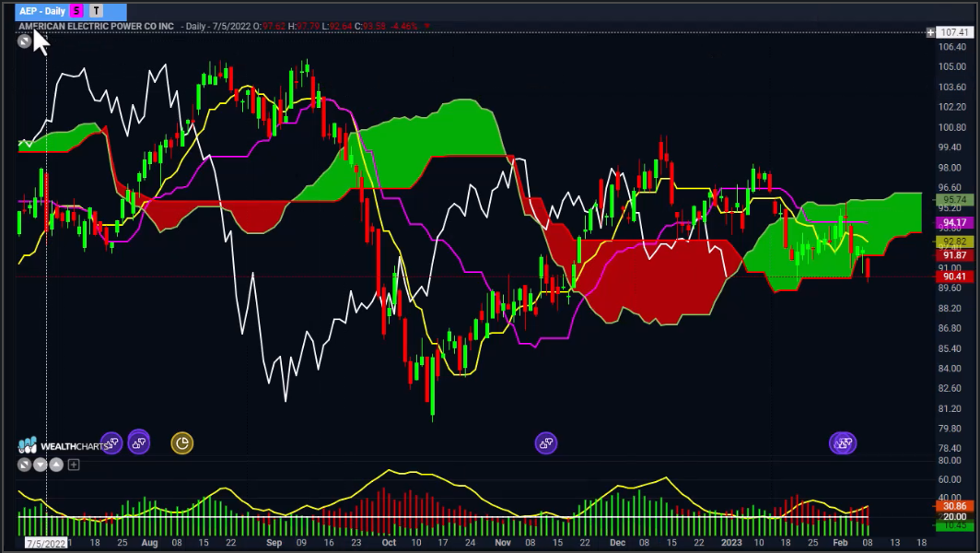Viewport: 980px width, 553px height.
Task: Open the November sentiment thumbs marker
Action: (x=545, y=443)
